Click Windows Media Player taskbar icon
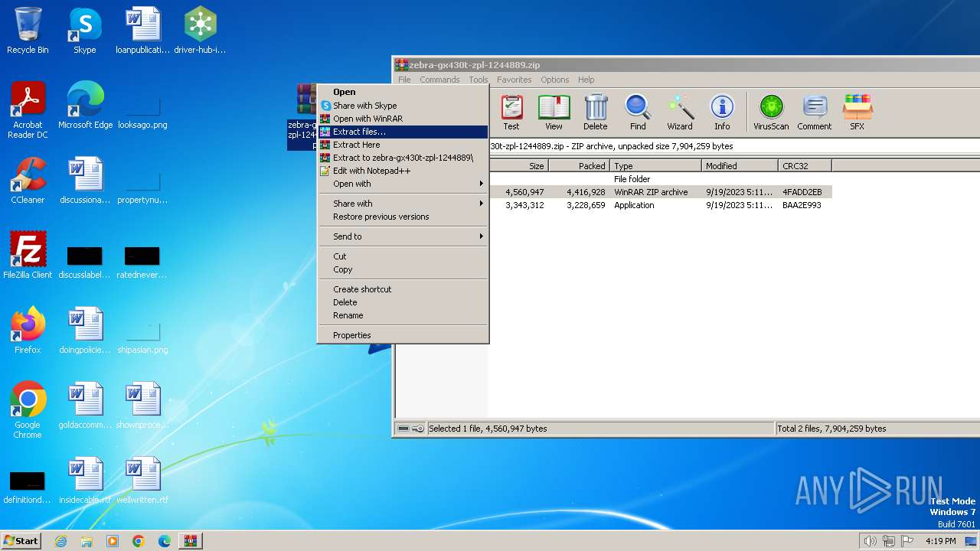The height and width of the screenshot is (551, 980). click(113, 541)
